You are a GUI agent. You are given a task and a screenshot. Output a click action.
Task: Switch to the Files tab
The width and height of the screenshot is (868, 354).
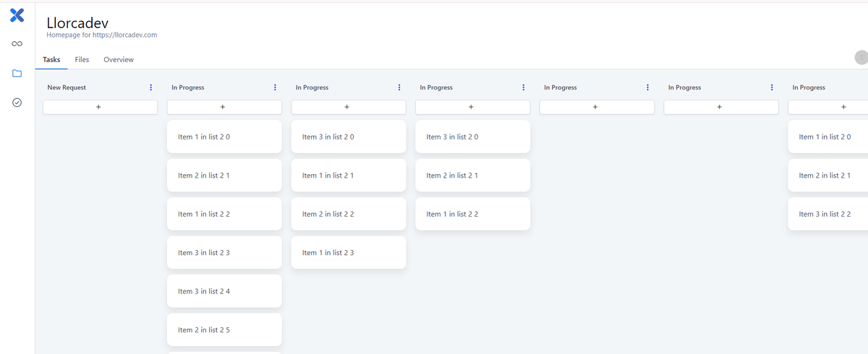coord(82,59)
